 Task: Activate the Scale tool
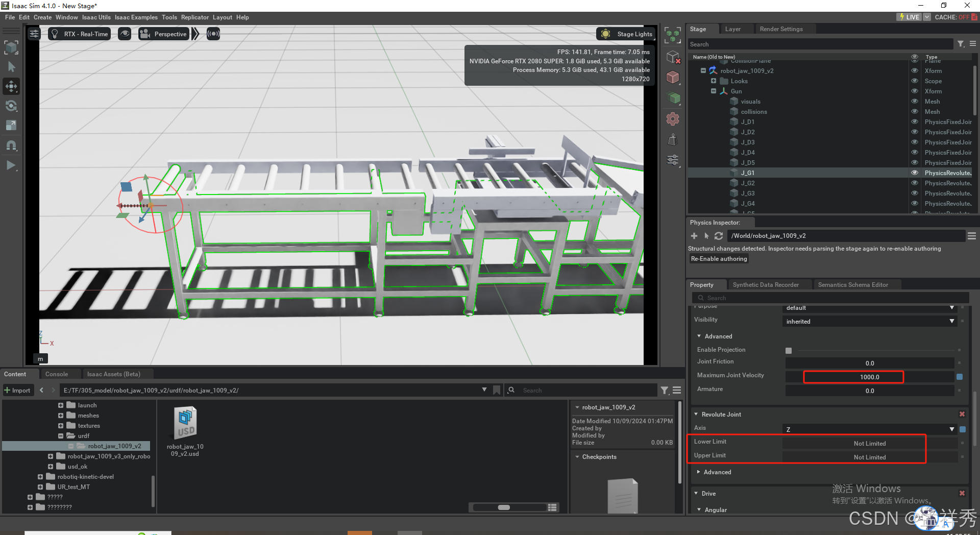[11, 126]
